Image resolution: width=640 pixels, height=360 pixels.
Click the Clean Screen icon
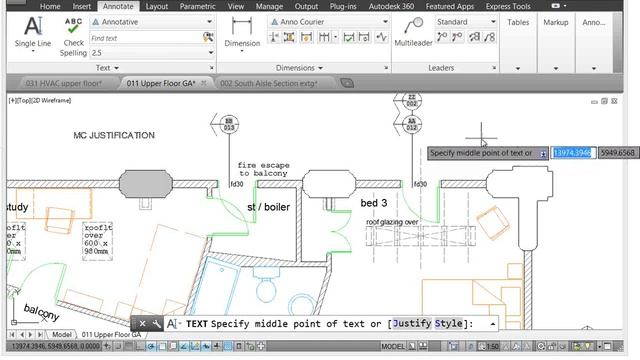point(608,347)
